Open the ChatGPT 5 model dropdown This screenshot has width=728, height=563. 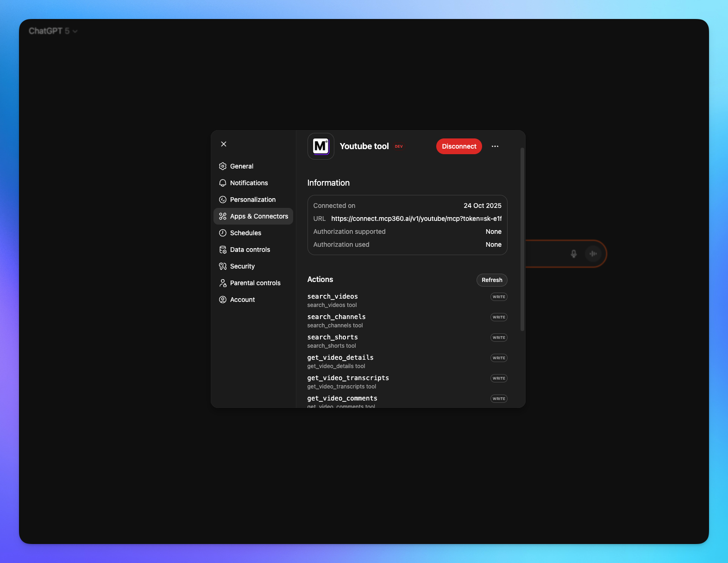53,31
